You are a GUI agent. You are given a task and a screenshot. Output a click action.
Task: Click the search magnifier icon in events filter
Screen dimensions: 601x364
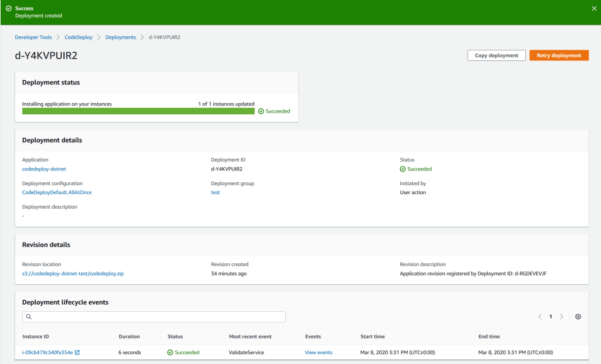[x=28, y=317]
